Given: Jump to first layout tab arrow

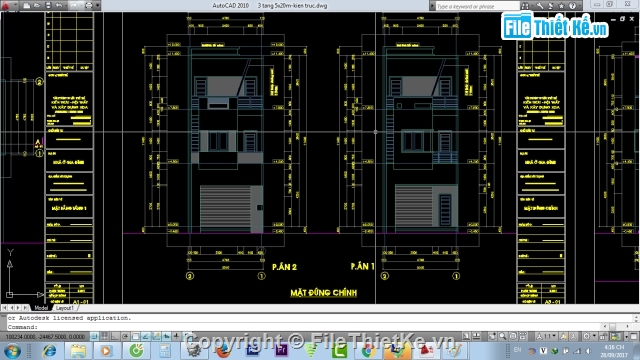Looking at the screenshot, I should 4,308.
